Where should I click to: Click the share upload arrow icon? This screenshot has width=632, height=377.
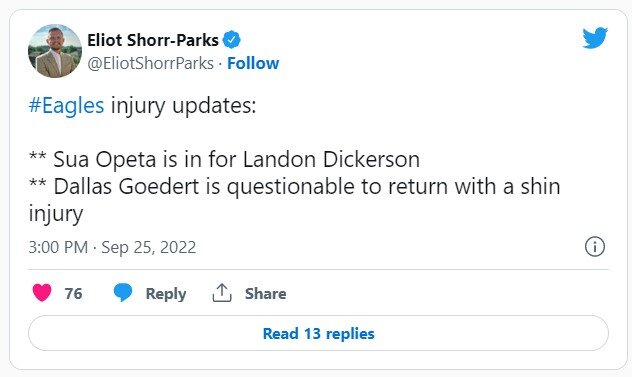tap(222, 293)
